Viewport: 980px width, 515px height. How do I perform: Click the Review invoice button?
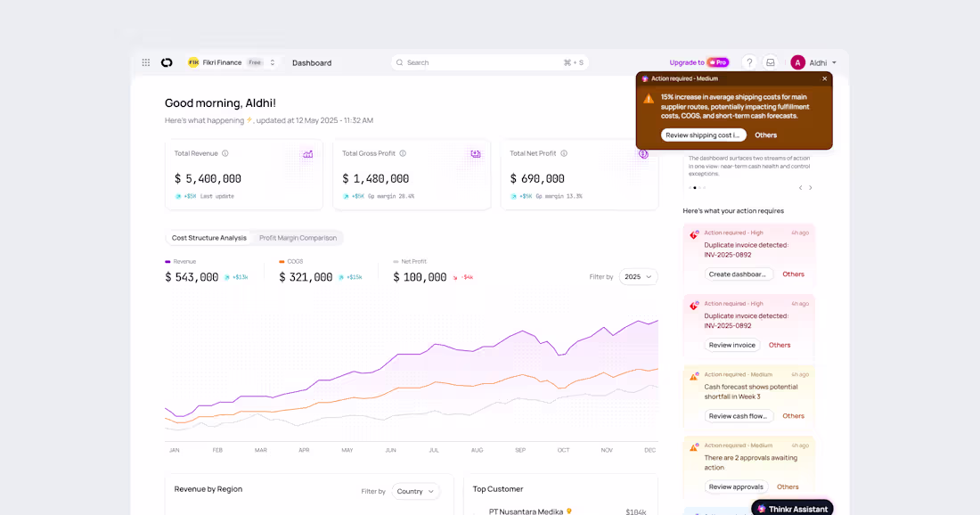pos(731,345)
